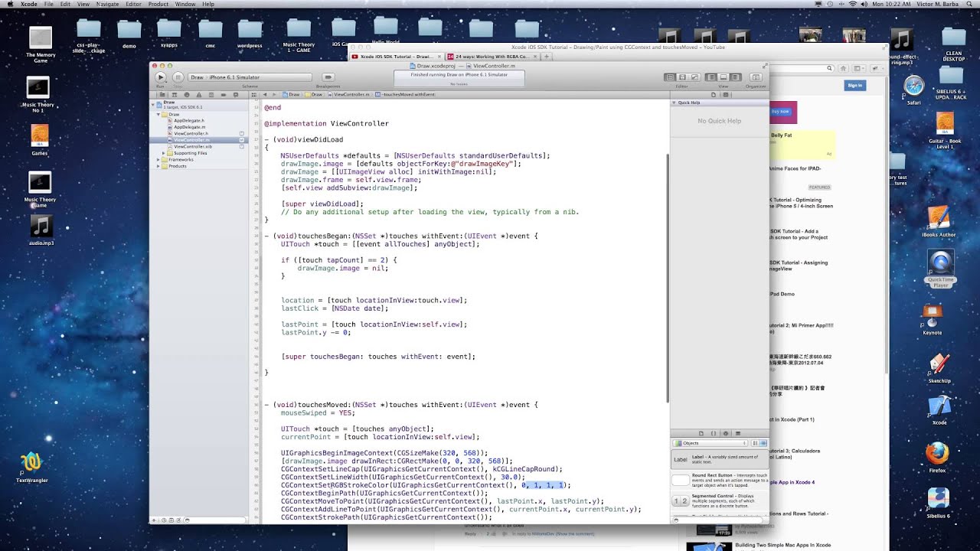Collapse the Quick Help section

(x=675, y=103)
